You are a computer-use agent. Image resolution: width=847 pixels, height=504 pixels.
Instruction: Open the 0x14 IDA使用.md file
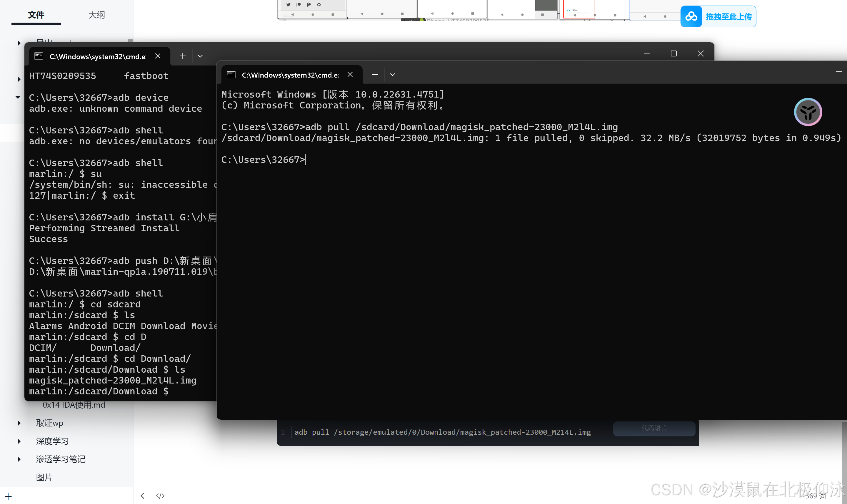(74, 405)
